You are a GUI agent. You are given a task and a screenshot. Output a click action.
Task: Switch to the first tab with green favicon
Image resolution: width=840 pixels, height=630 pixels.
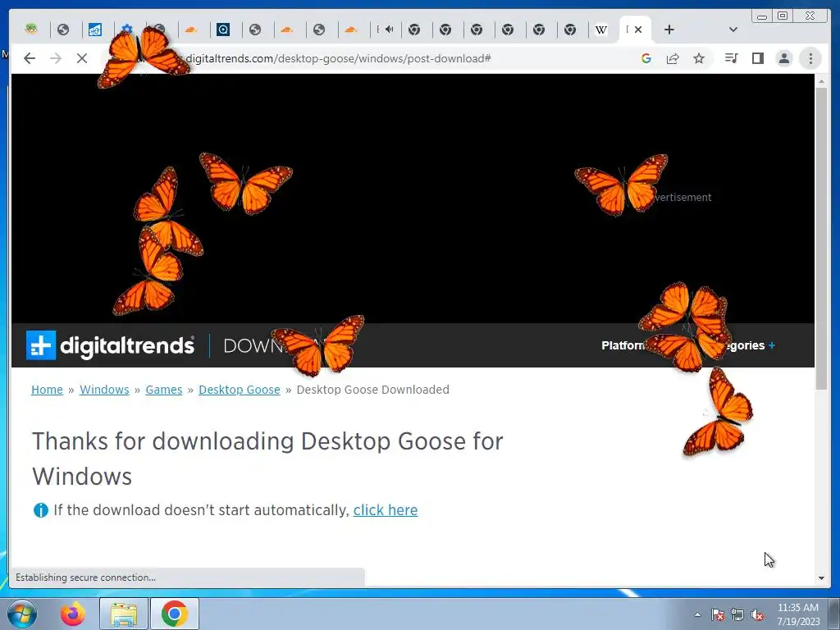coord(32,30)
